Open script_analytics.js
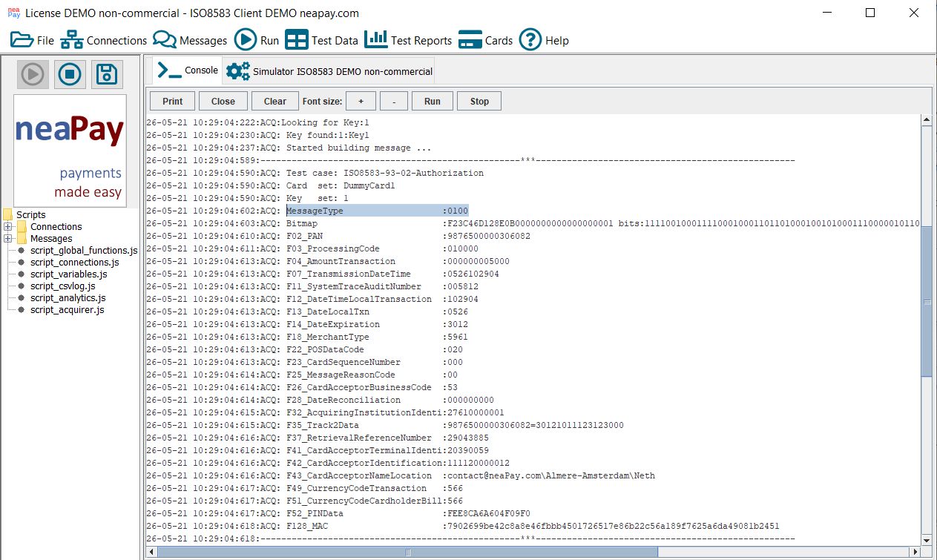Screen dimensions: 937x560 [x=68, y=298]
